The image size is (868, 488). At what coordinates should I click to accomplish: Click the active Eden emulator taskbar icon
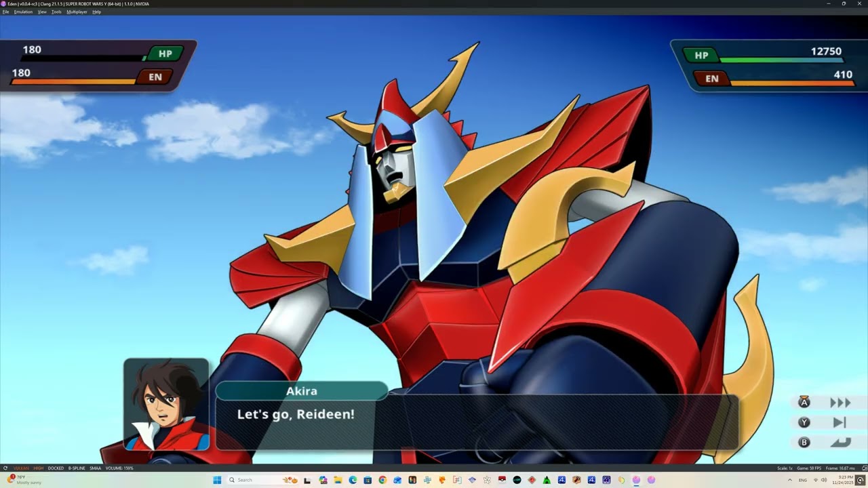tap(636, 480)
